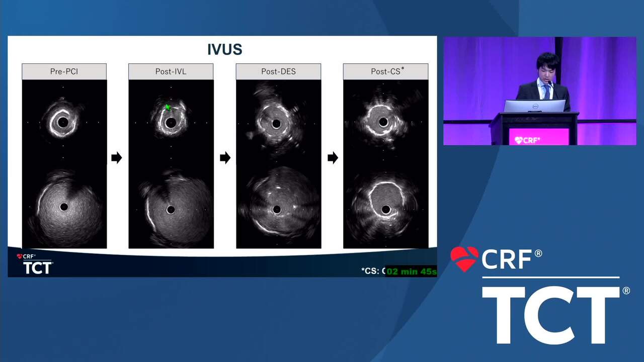Click the CRF sign on the podium
644x362 pixels.
pyautogui.click(x=539, y=137)
